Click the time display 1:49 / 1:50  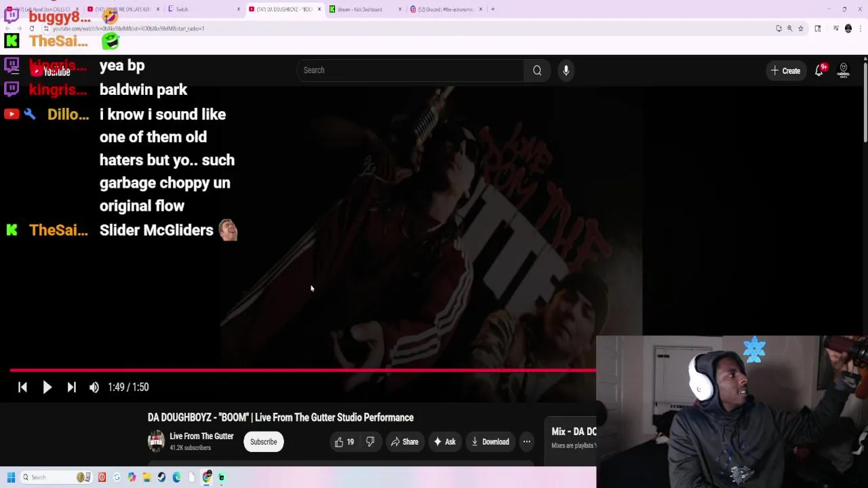click(x=128, y=387)
